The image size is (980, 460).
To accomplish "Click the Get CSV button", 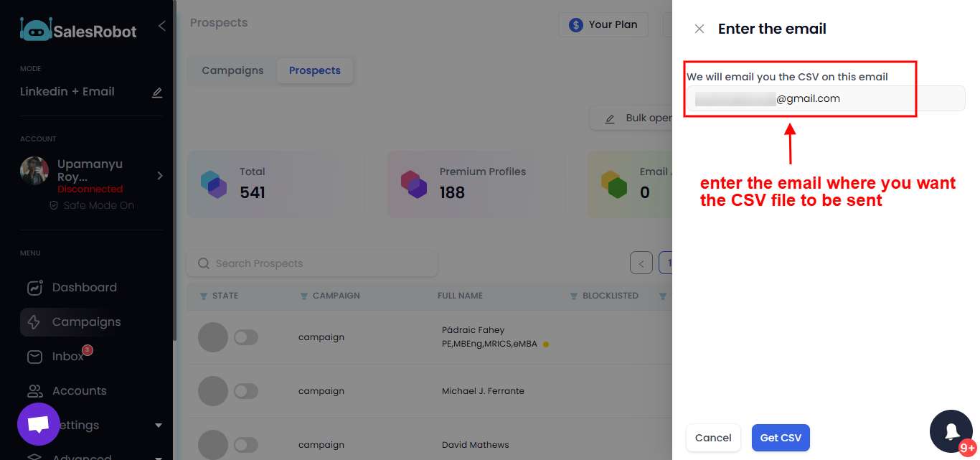I will [x=781, y=437].
